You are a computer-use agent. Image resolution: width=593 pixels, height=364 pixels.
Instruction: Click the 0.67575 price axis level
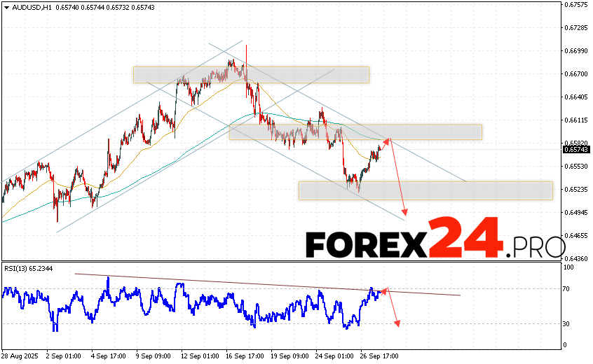coord(576,5)
